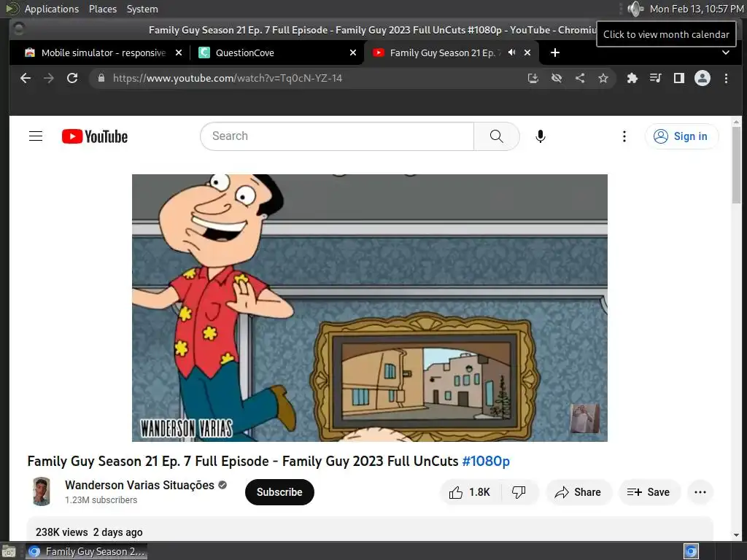
Task: Switch to QuestionCove tab
Action: pyautogui.click(x=276, y=52)
